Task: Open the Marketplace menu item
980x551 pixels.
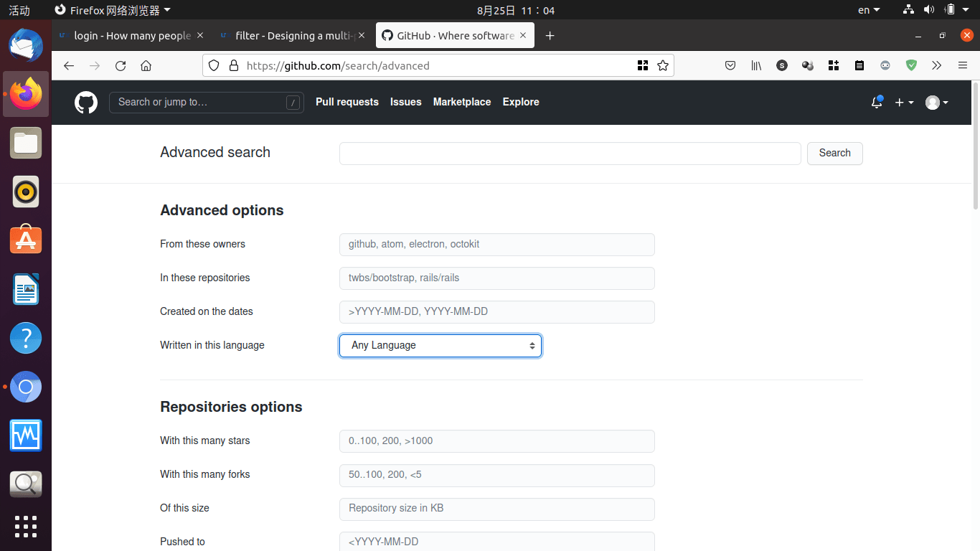Action: 461,102
